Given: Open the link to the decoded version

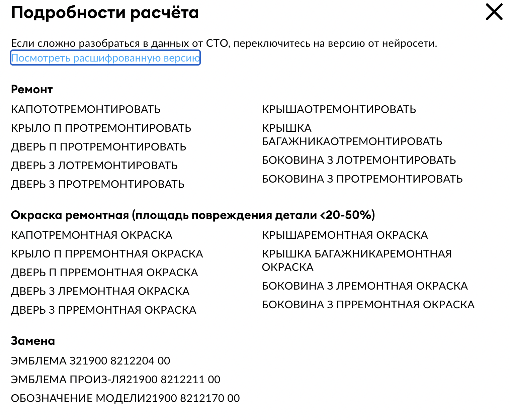Looking at the screenshot, I should (x=105, y=58).
